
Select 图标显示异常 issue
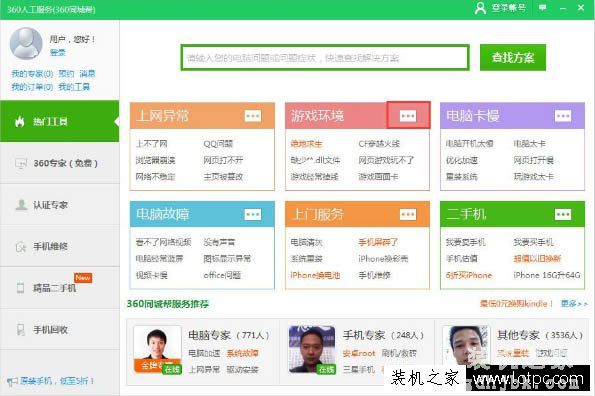(x=227, y=259)
